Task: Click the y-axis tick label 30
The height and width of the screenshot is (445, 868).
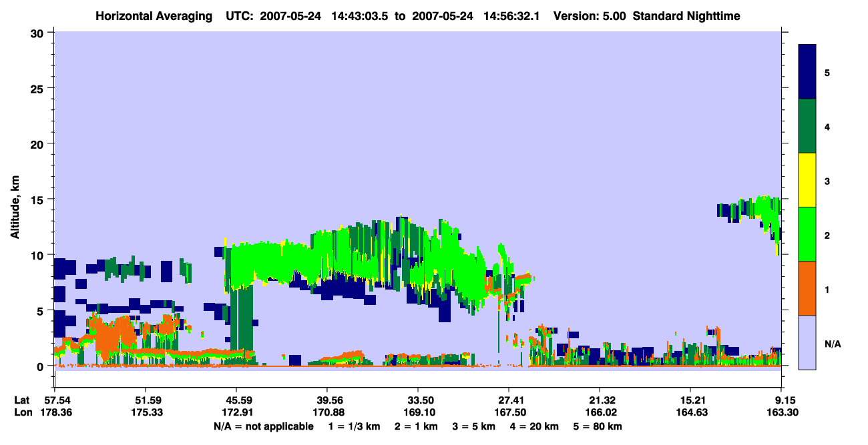Action: pyautogui.click(x=39, y=32)
